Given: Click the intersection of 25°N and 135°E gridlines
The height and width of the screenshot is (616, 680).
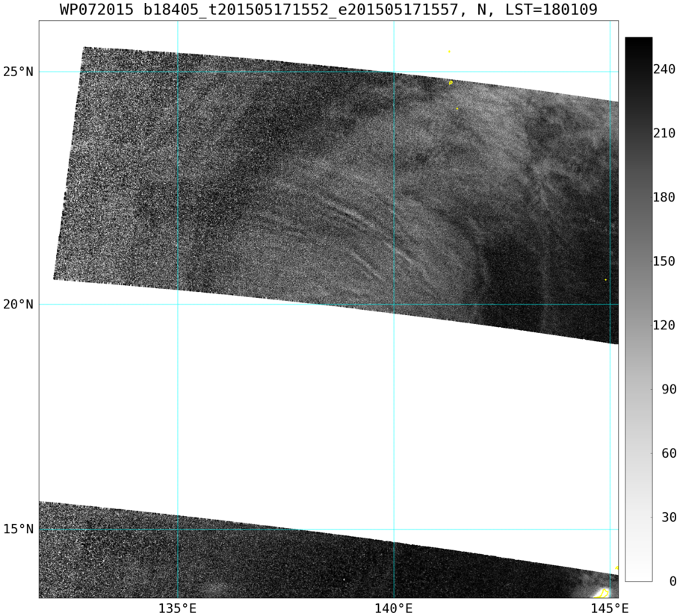Looking at the screenshot, I should point(178,72).
